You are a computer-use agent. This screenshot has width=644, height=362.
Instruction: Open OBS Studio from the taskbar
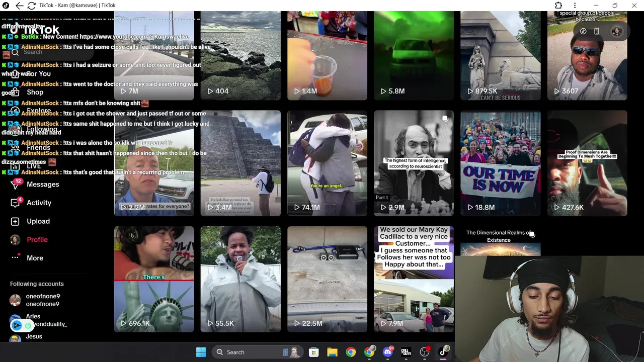425,352
